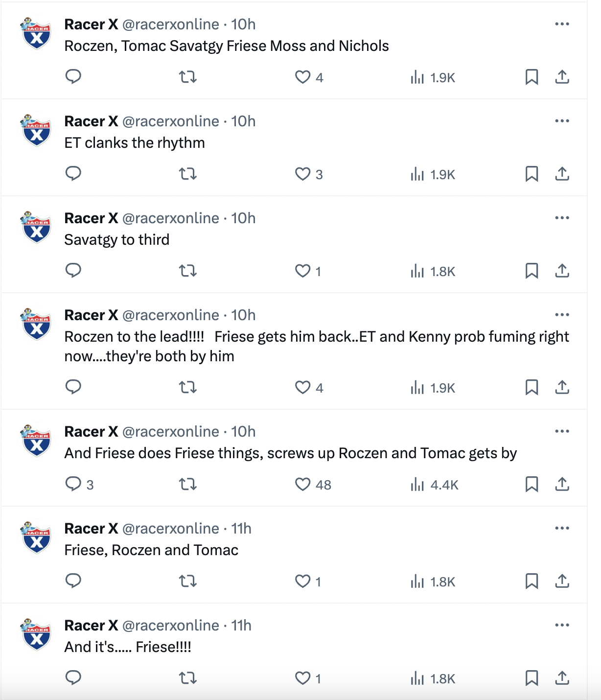Retweet the "Savatgy to third" post
The image size is (601, 700).
pyautogui.click(x=187, y=271)
